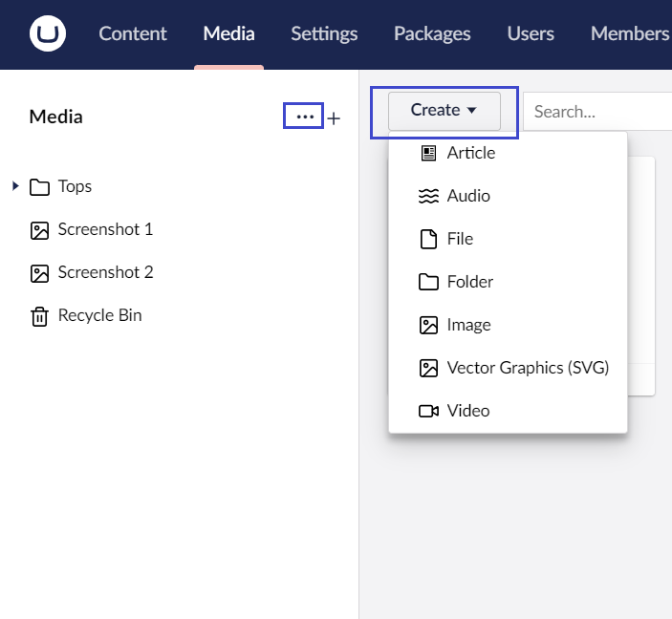Click the Screenshot 1 image icon
This screenshot has height=619, width=672.
click(39, 230)
